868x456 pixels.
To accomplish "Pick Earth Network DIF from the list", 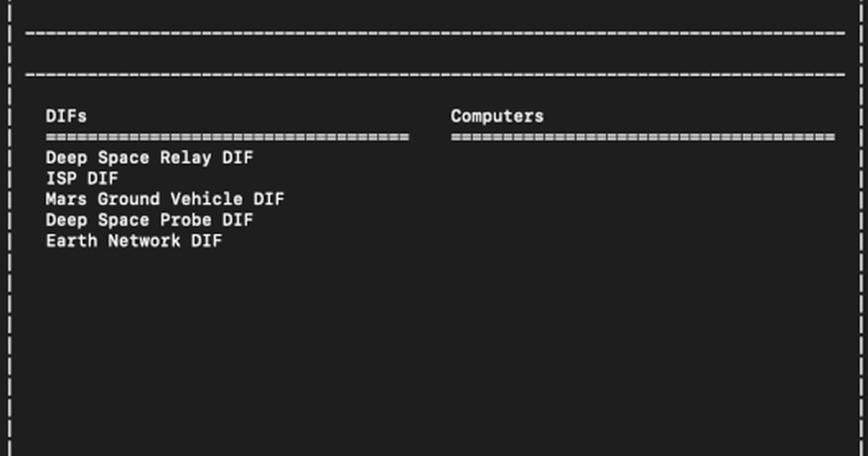I will pyautogui.click(x=134, y=241).
